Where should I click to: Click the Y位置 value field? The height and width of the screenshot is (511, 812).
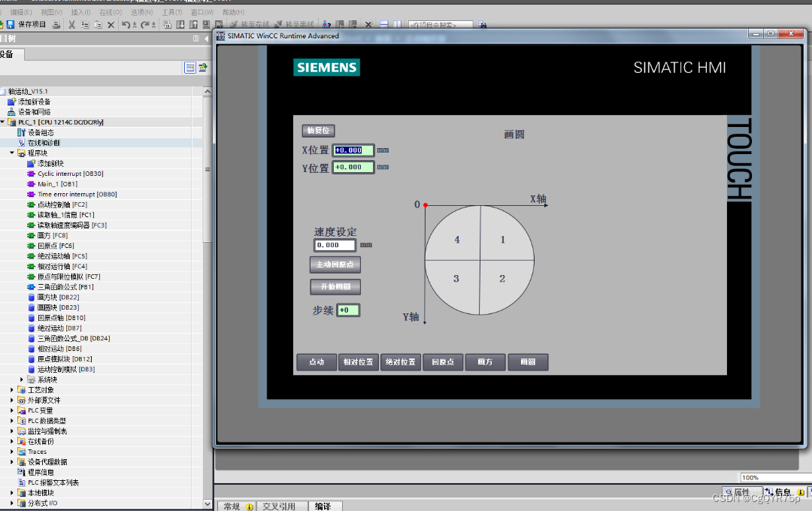pos(353,168)
